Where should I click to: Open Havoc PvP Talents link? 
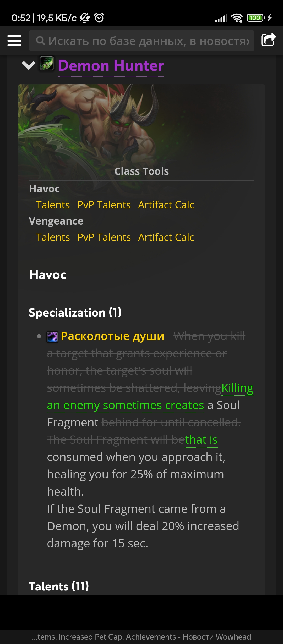pos(104,205)
